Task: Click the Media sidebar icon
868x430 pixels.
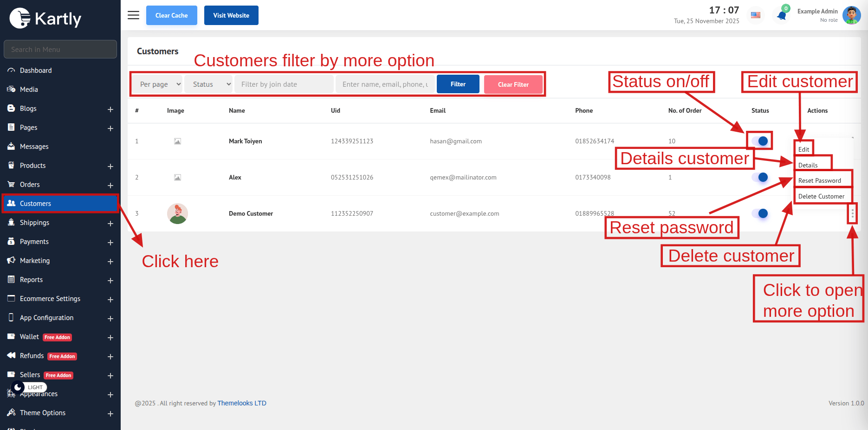Action: [11, 90]
